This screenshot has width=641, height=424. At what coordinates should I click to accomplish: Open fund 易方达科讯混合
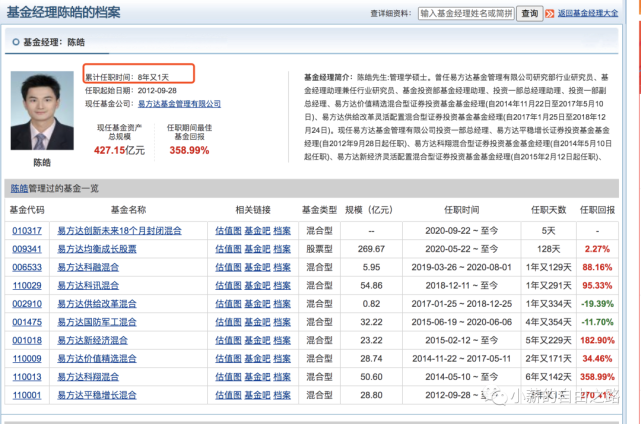(x=88, y=285)
